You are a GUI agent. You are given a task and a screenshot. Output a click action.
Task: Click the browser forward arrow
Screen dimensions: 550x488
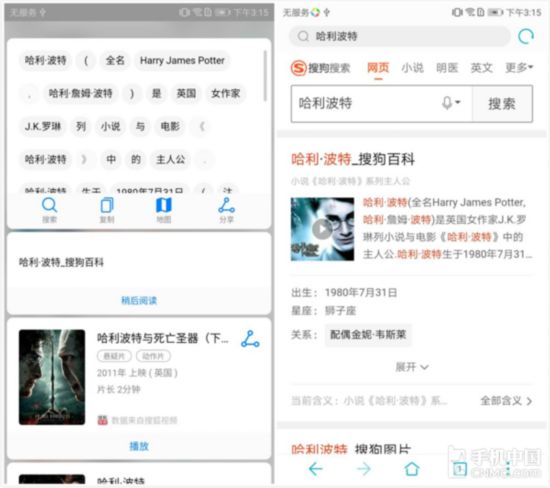(364, 469)
